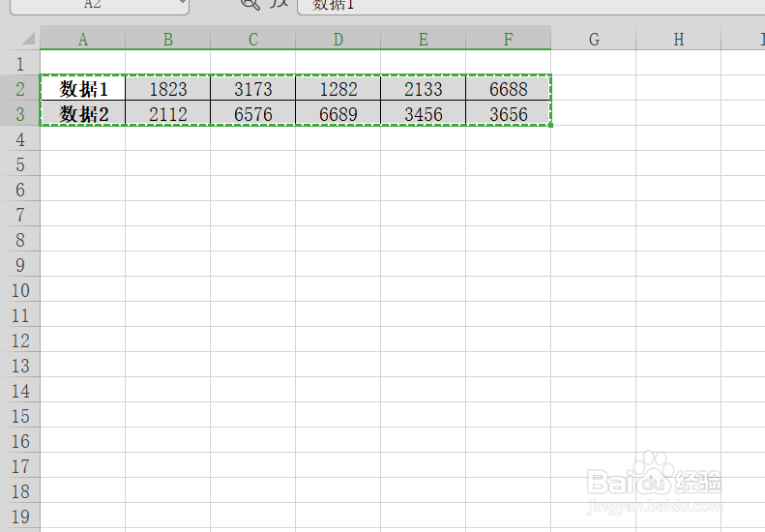Click cell containing 数据2
This screenshot has width=765, height=532.
(x=83, y=113)
